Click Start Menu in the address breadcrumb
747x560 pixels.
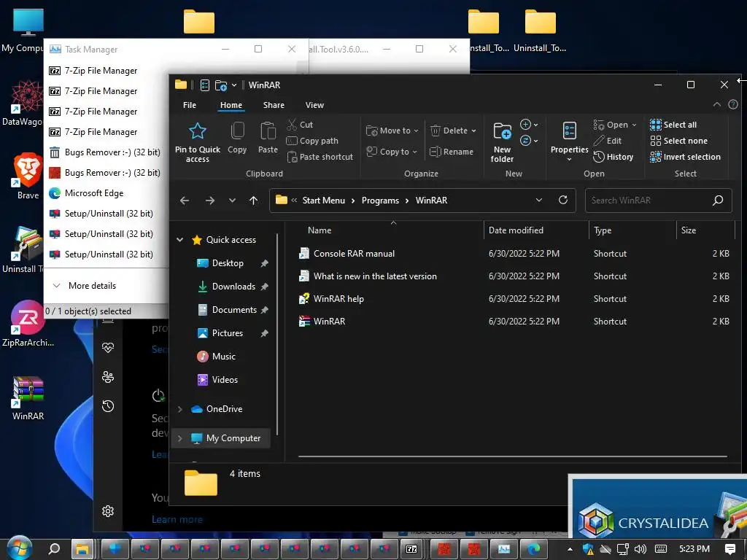pos(323,201)
